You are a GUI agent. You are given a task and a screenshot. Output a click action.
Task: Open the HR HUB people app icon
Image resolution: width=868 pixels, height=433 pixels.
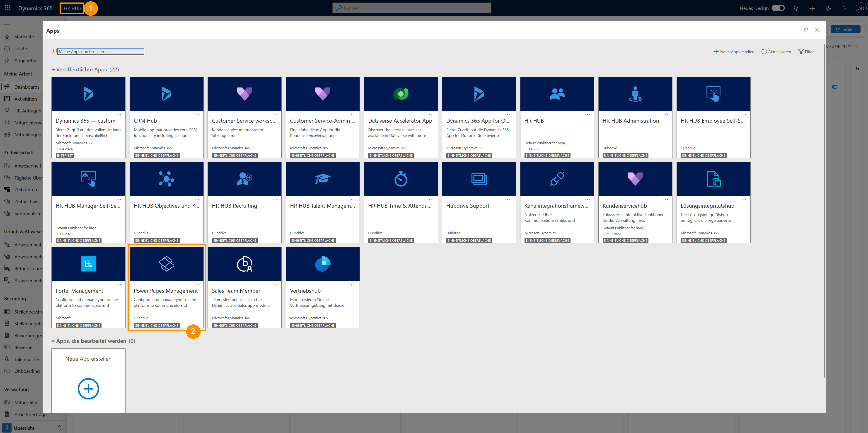point(557,94)
